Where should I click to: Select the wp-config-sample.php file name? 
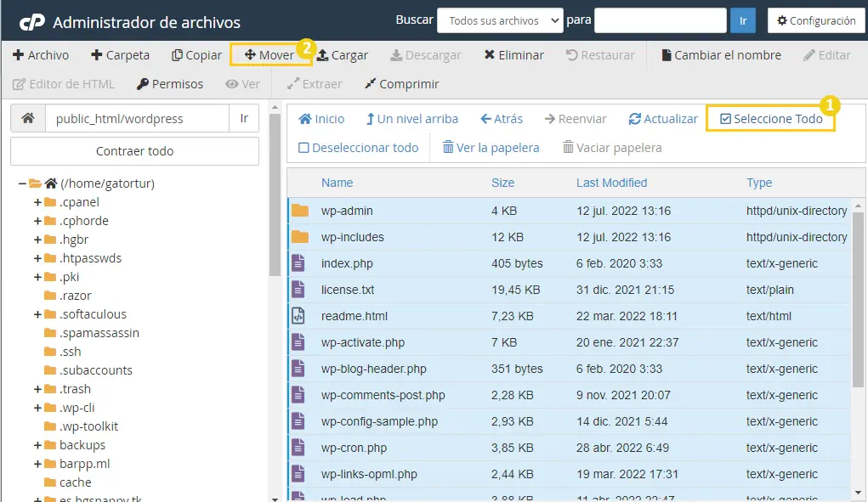click(379, 421)
